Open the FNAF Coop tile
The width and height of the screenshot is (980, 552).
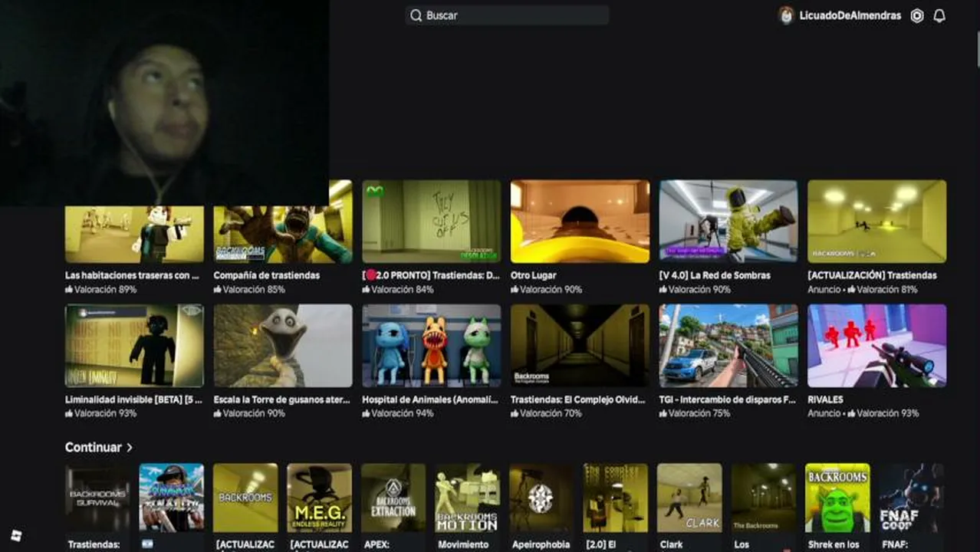coord(912,498)
